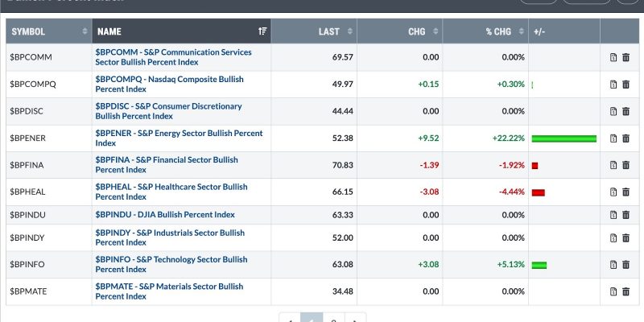Open notes icon for $BPINDY row
The image size is (644, 322).
tap(613, 237)
